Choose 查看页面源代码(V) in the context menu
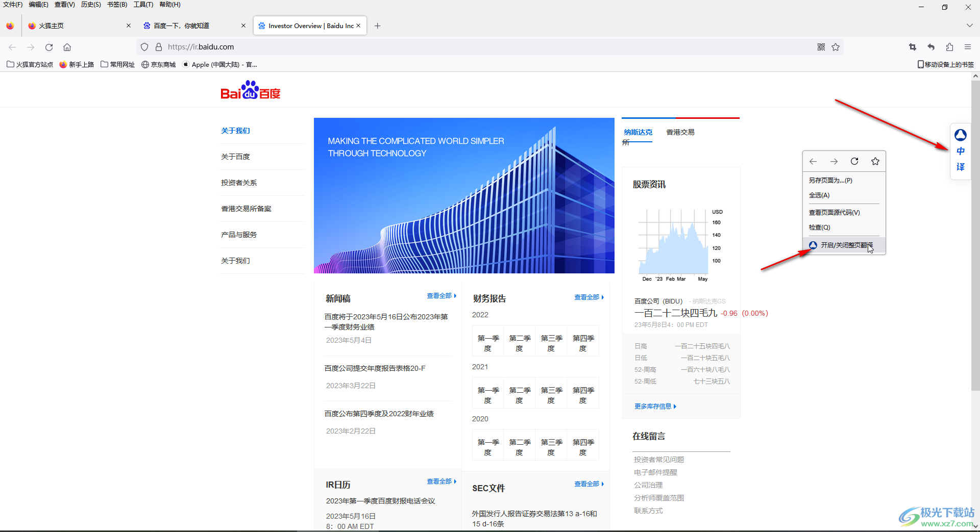The image size is (980, 532). (x=844, y=213)
